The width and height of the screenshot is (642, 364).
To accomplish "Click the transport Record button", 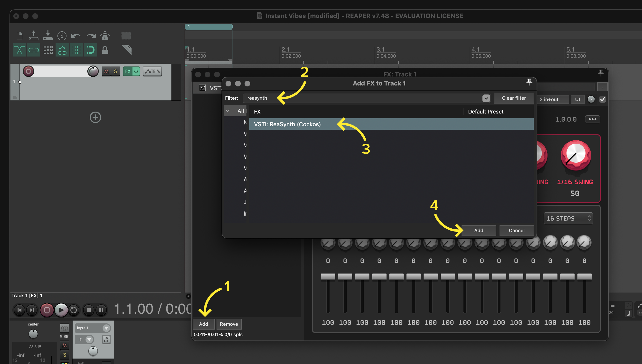I will click(x=47, y=310).
